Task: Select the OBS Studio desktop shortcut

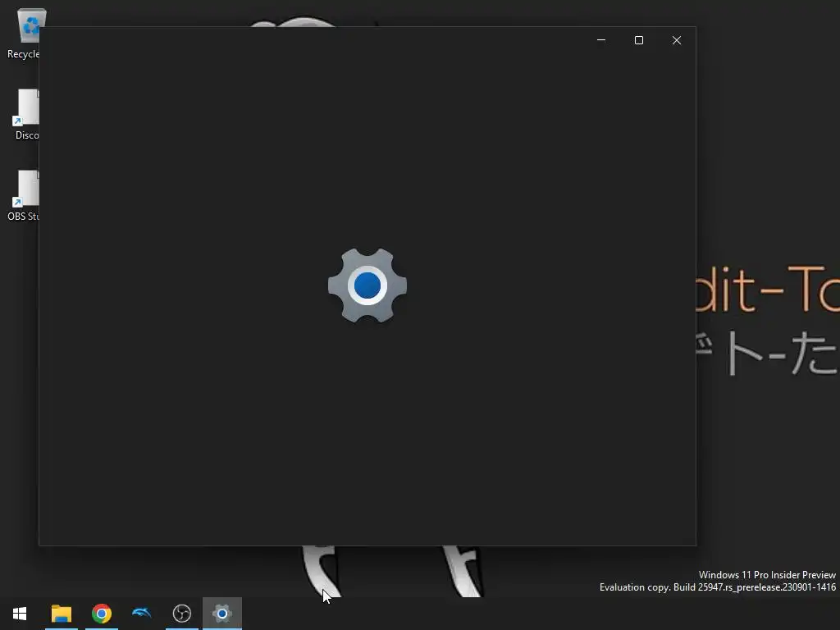Action: tap(22, 196)
